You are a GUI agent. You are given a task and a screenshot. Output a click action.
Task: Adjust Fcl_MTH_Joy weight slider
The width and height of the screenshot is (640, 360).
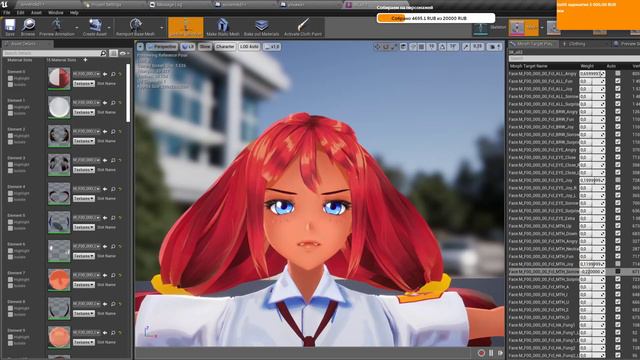[x=592, y=264]
